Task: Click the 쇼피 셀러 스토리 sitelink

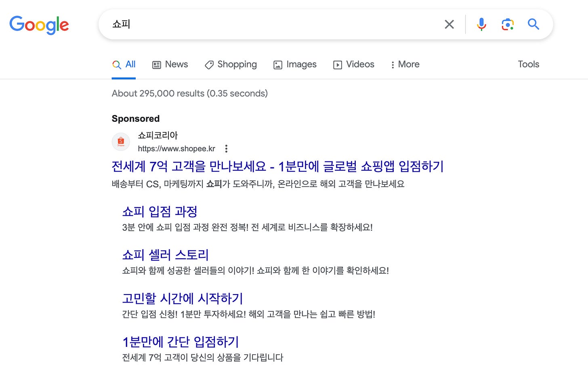Action: coord(165,255)
